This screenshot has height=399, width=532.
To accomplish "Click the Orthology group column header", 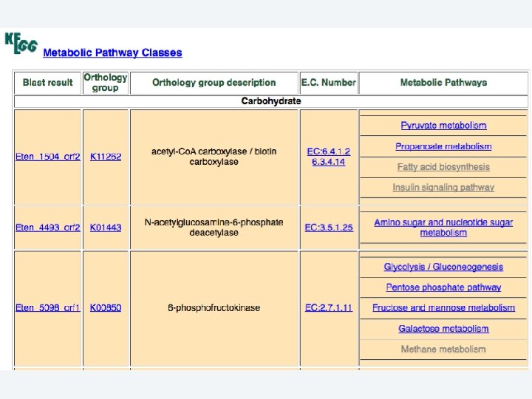I will tap(106, 83).
